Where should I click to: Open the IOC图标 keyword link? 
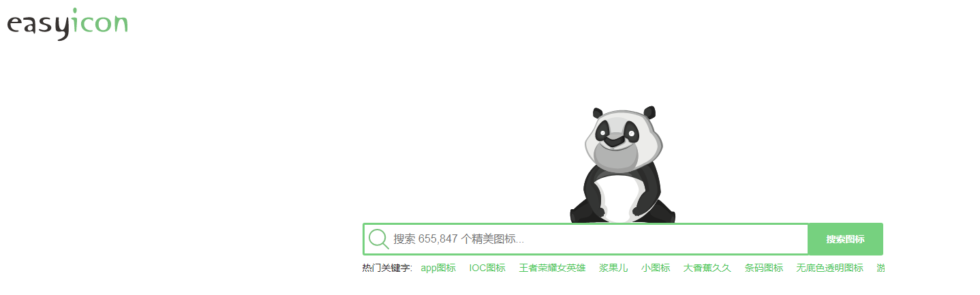click(487, 268)
